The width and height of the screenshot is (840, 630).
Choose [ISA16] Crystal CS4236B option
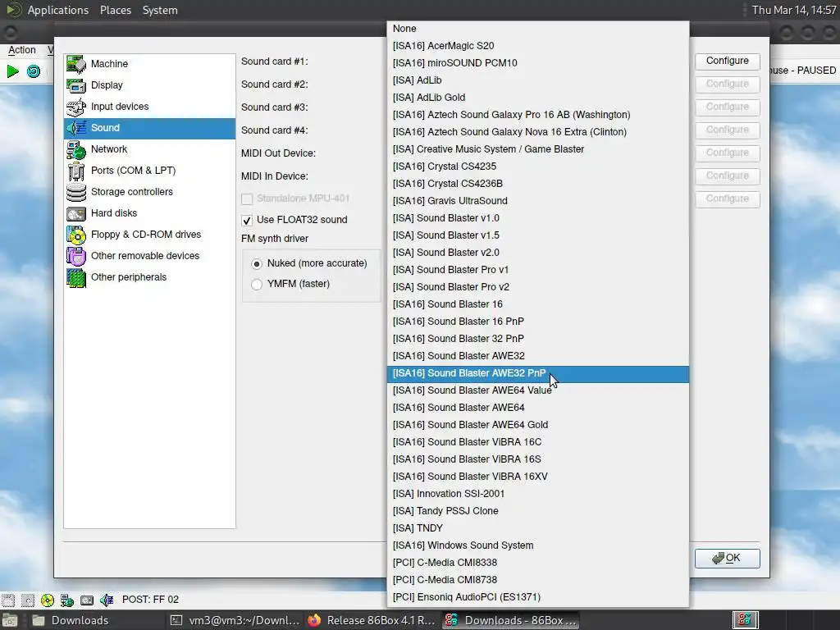click(538, 184)
